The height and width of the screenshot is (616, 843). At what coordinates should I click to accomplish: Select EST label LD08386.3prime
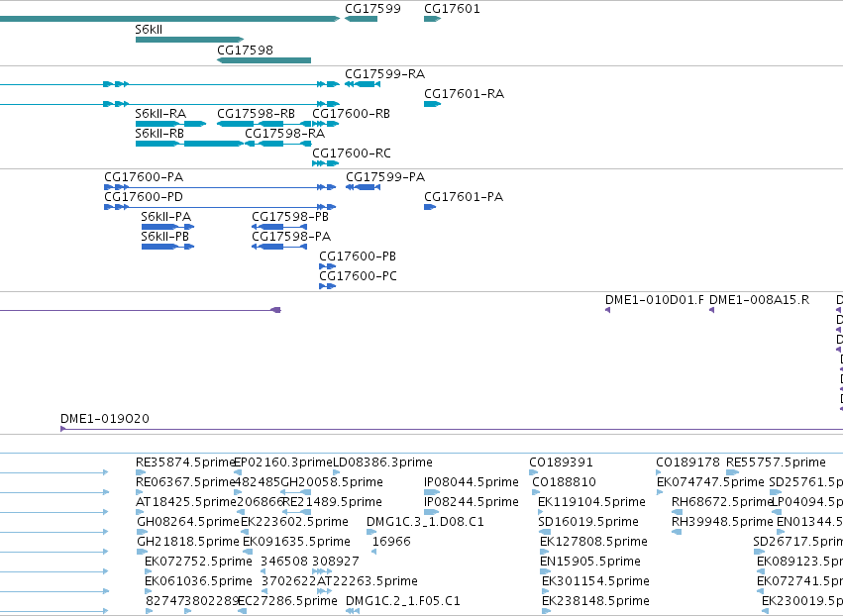(x=382, y=462)
